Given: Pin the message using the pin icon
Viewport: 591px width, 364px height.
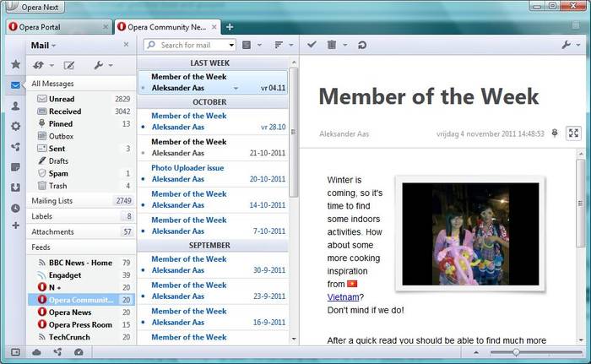Looking at the screenshot, I should (x=555, y=133).
